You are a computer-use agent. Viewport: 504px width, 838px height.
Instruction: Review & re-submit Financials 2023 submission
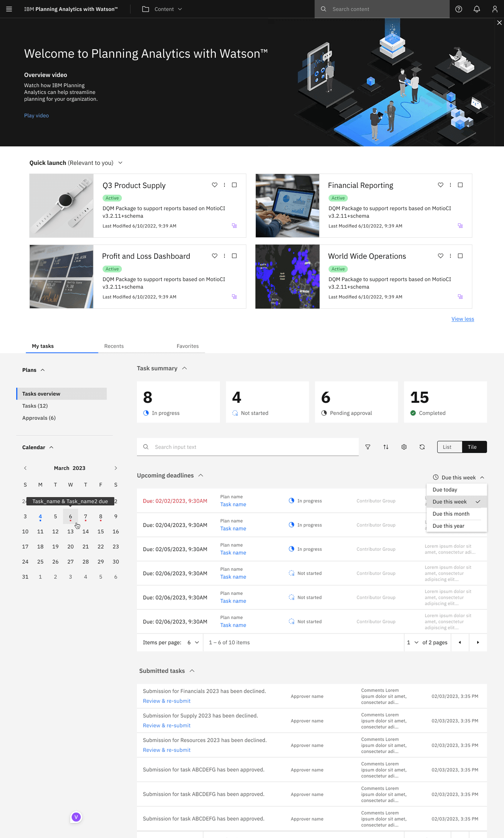(x=167, y=701)
